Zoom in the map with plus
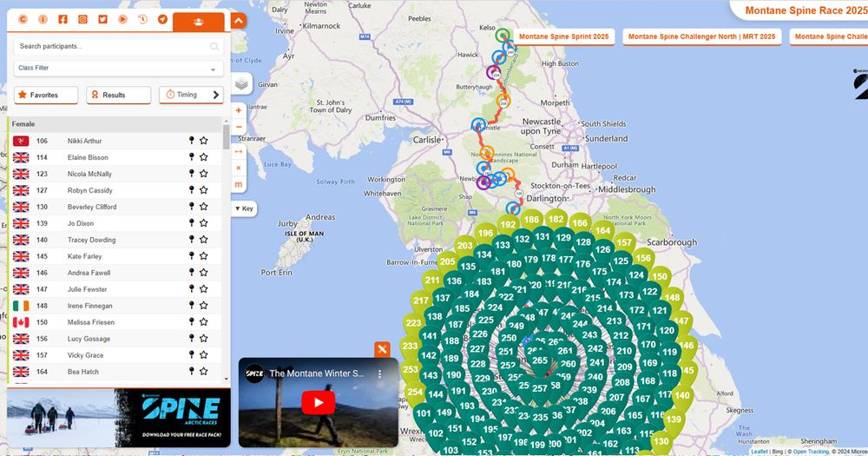Image resolution: width=868 pixels, height=456 pixels. coord(239,110)
